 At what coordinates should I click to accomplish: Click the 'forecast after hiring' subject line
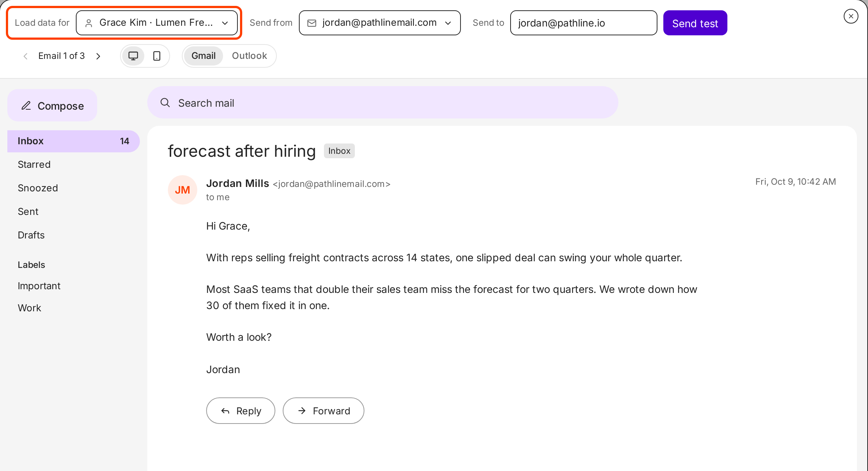(242, 151)
